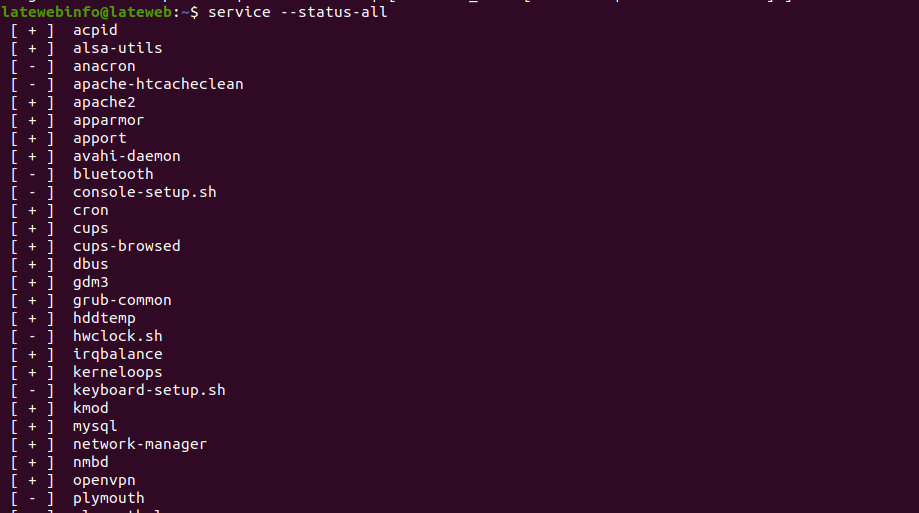Click the plymouth service name

click(108, 498)
